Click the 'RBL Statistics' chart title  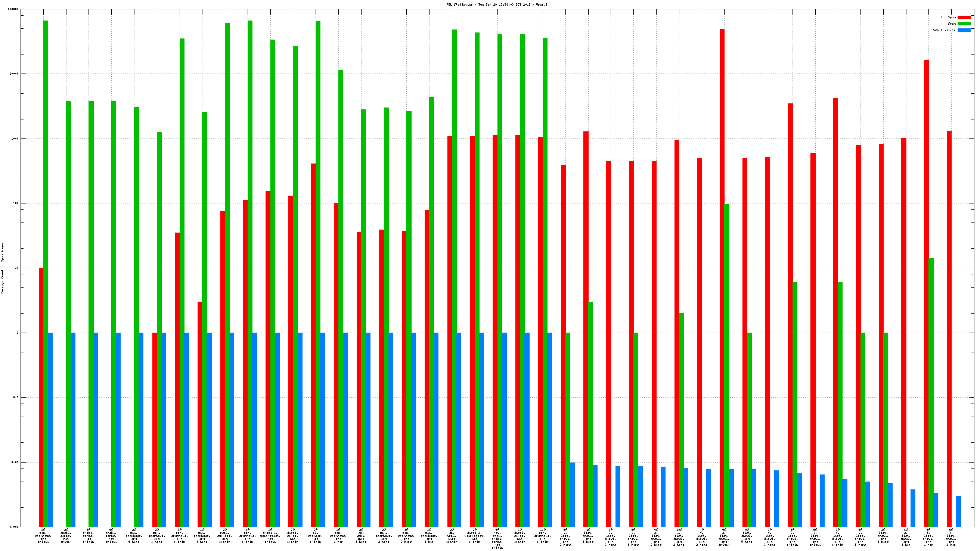coord(496,4)
